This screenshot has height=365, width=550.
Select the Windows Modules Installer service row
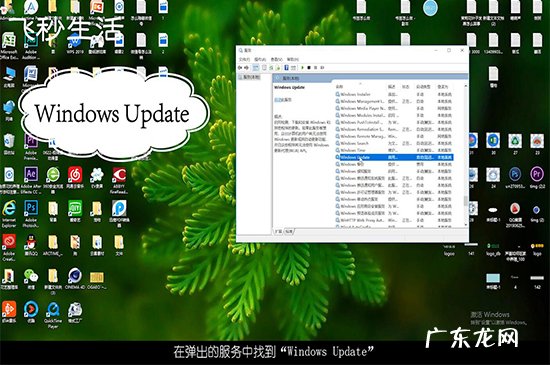click(394, 115)
